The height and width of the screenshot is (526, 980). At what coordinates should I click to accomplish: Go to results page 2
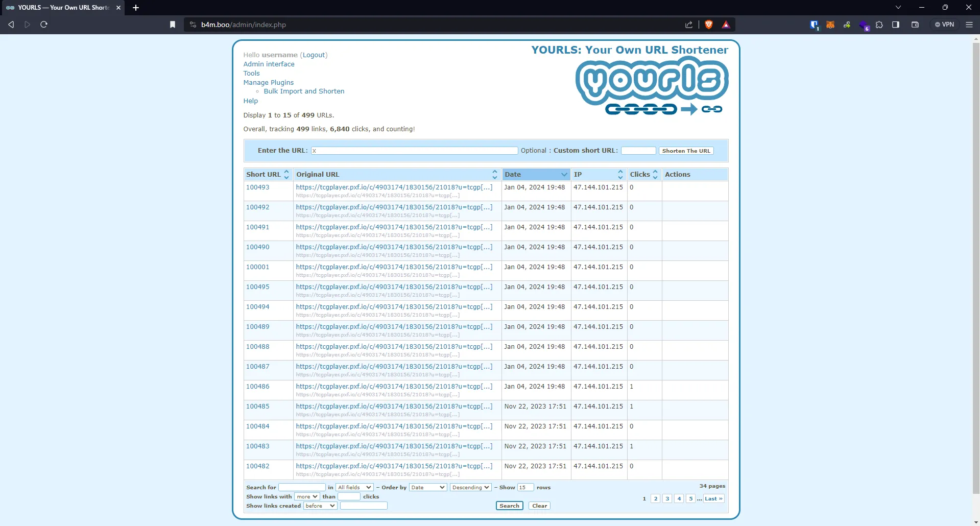tap(656, 498)
